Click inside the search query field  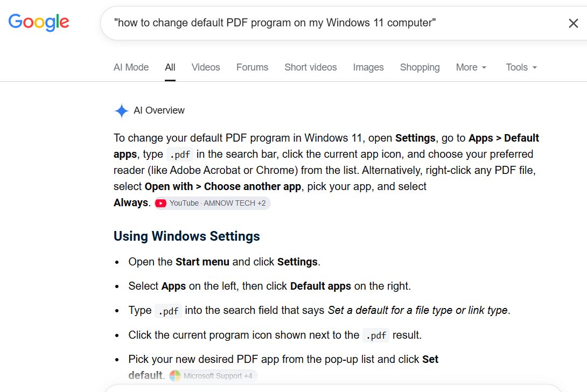333,23
